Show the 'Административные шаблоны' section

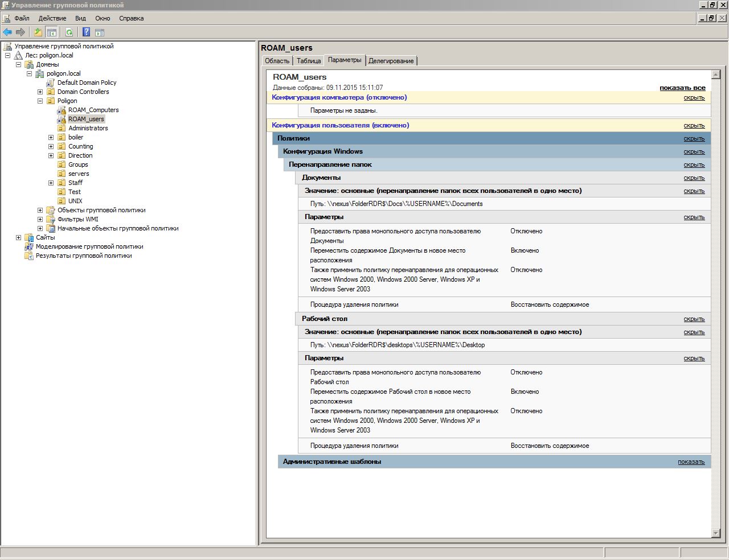pyautogui.click(x=691, y=462)
